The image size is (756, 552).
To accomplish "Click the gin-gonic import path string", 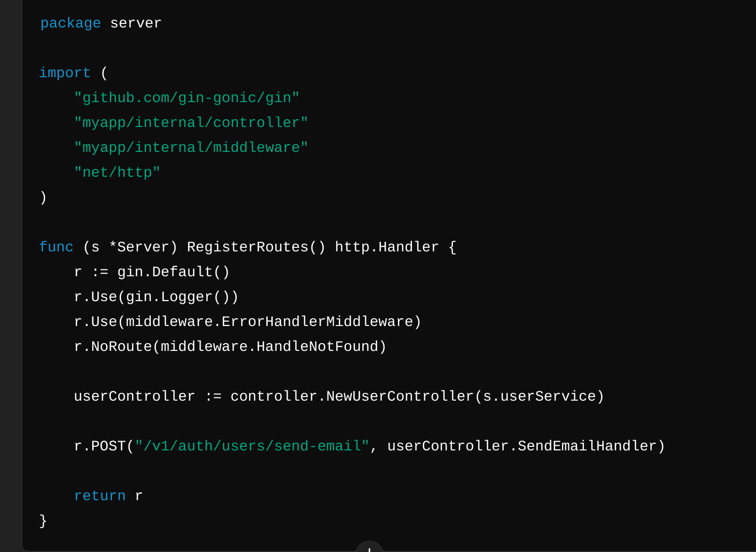I will click(x=187, y=98).
